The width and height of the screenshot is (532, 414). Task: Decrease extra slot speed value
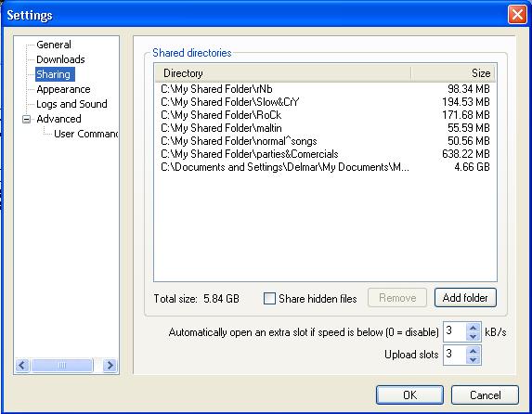[473, 336]
